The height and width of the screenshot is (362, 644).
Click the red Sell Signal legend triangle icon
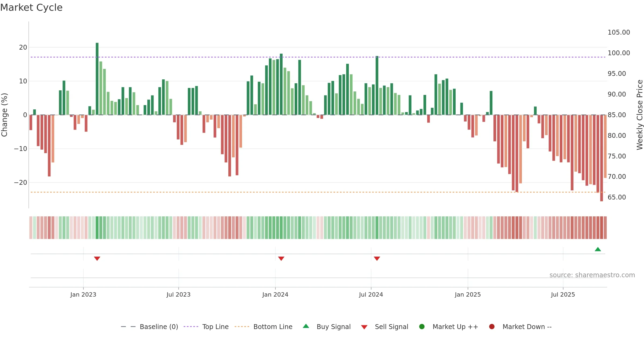[x=364, y=327]
